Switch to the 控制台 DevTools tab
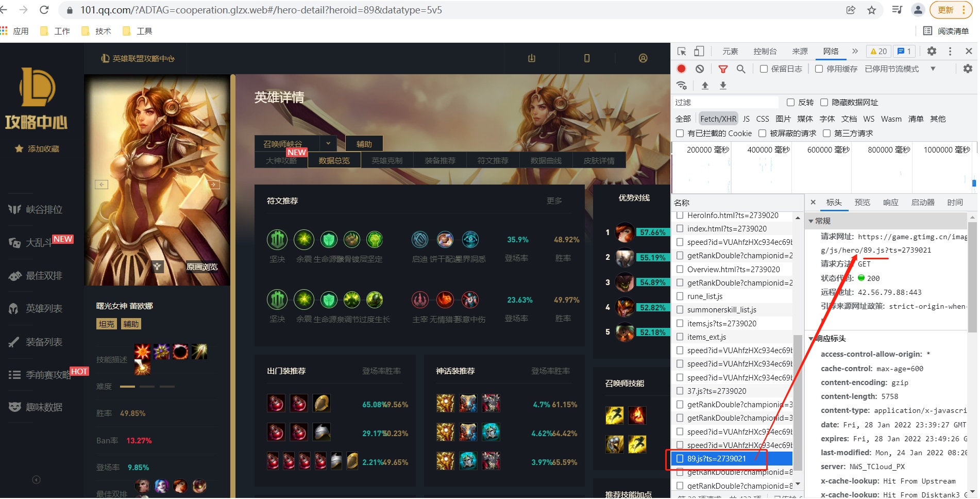The height and width of the screenshot is (499, 980). pyautogui.click(x=765, y=51)
